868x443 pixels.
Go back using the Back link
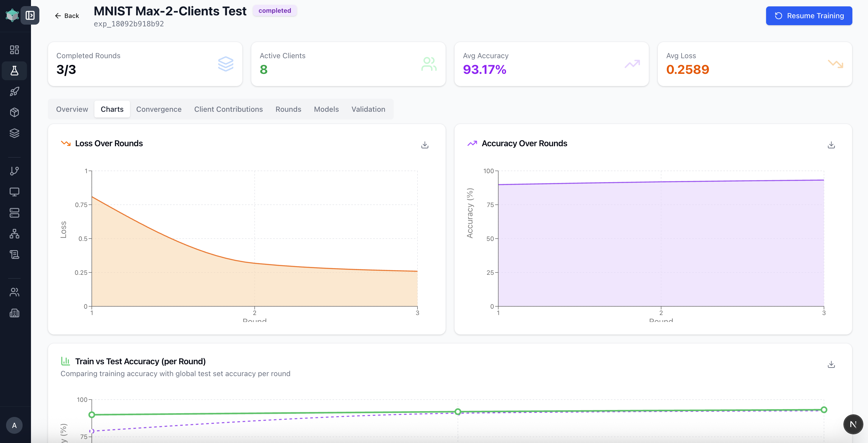point(67,16)
